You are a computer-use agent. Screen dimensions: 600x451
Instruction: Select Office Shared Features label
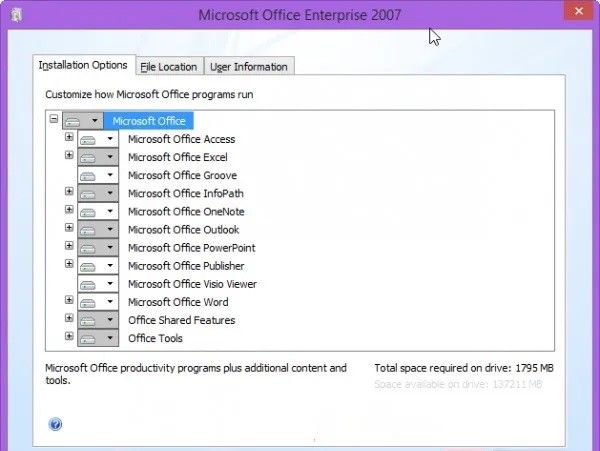[x=181, y=320]
